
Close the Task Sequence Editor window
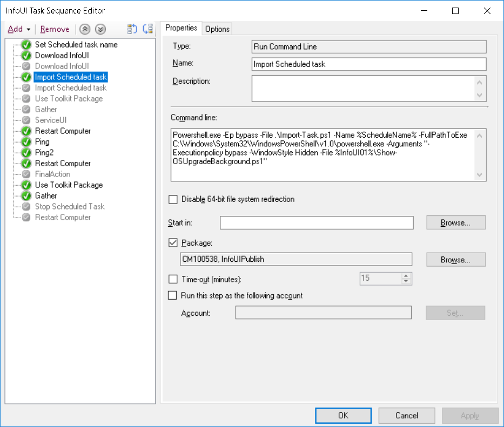(487, 11)
